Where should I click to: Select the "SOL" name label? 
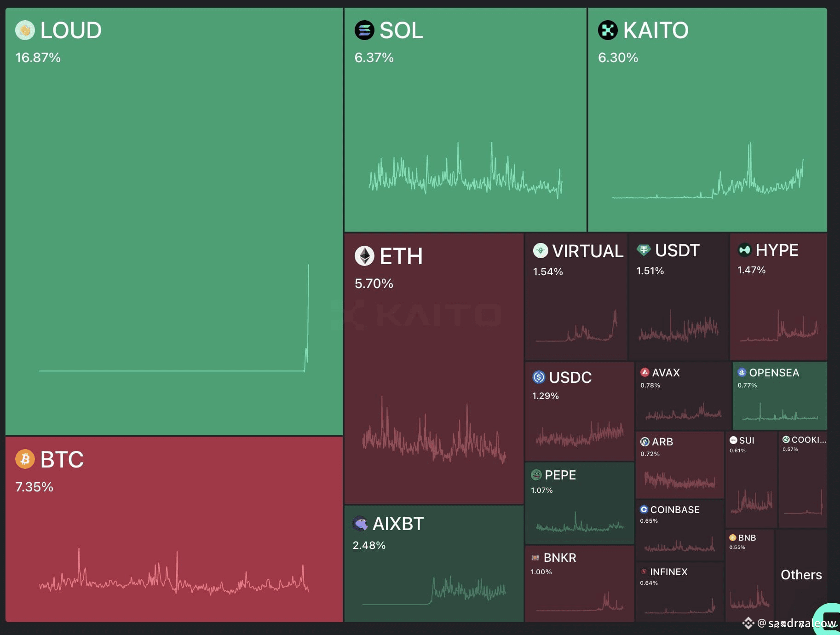pyautogui.click(x=401, y=30)
